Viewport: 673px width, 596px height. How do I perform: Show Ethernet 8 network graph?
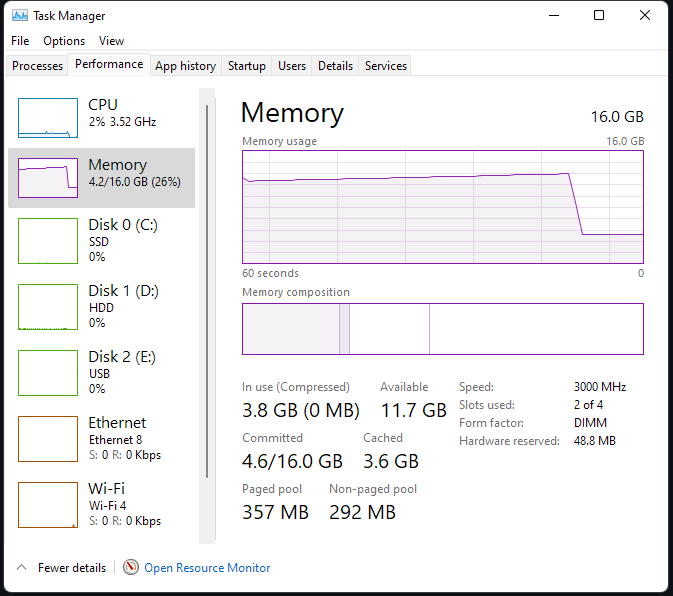tap(48, 439)
